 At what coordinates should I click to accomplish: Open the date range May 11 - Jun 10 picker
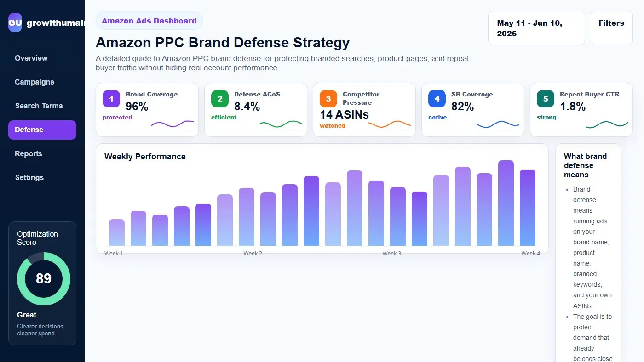(536, 28)
